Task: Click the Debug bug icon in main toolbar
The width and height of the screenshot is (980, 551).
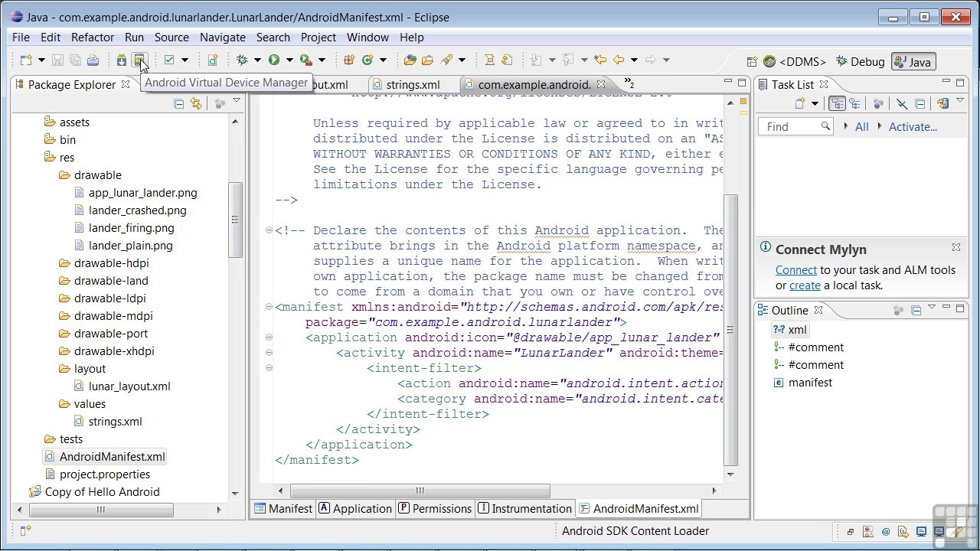Action: click(x=242, y=60)
